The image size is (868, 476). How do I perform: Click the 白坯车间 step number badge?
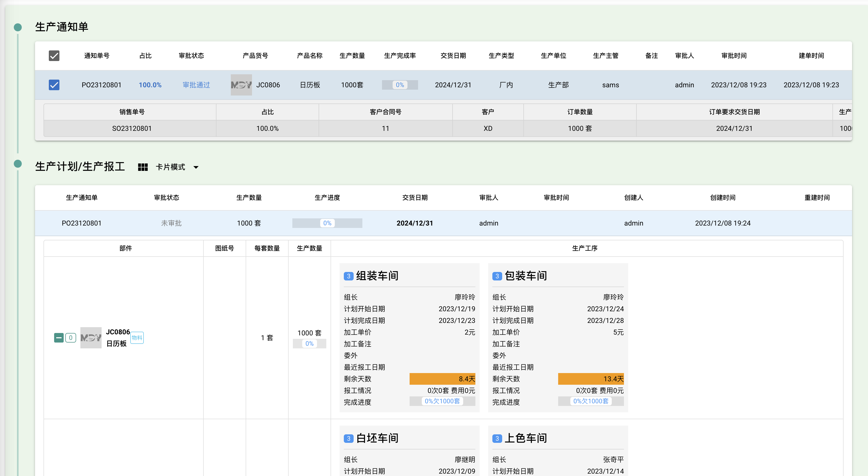[348, 438]
